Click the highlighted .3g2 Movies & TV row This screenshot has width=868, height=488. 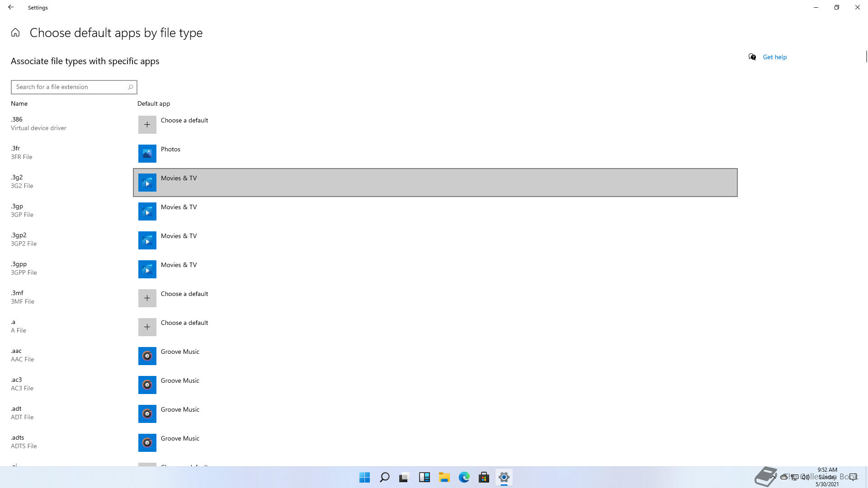(x=435, y=183)
